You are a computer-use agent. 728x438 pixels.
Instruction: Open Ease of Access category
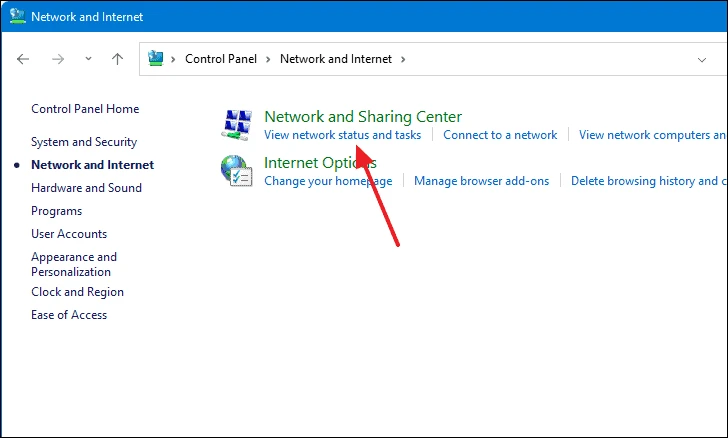pyautogui.click(x=69, y=315)
